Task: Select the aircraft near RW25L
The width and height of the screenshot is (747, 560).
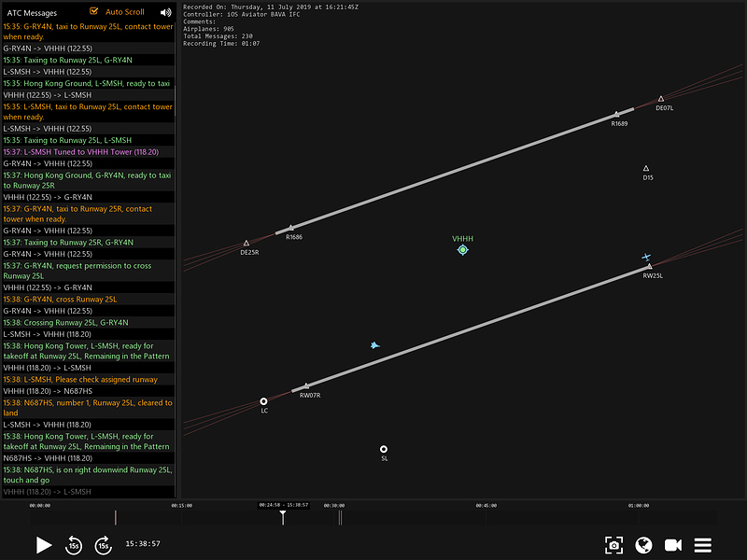Action: 646,258
